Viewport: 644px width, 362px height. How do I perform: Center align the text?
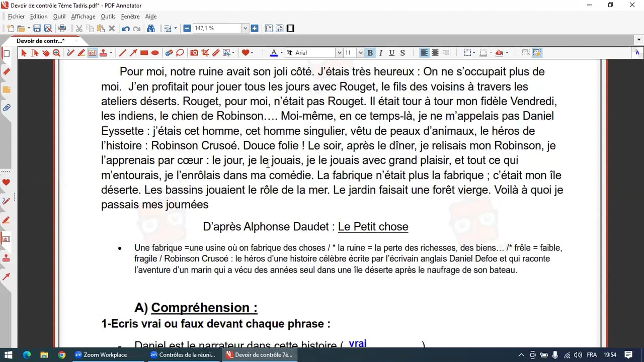[x=435, y=53]
